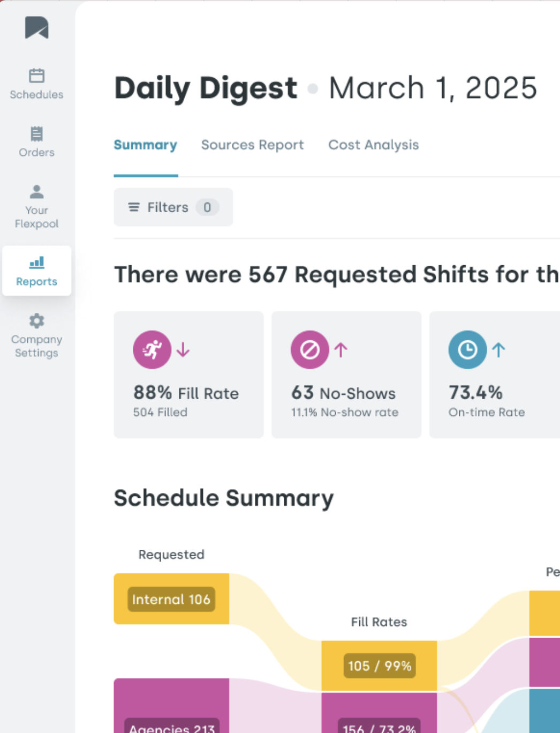Viewport: 560px width, 733px height.
Task: Go to Orders in the sidebar
Action: (x=36, y=142)
